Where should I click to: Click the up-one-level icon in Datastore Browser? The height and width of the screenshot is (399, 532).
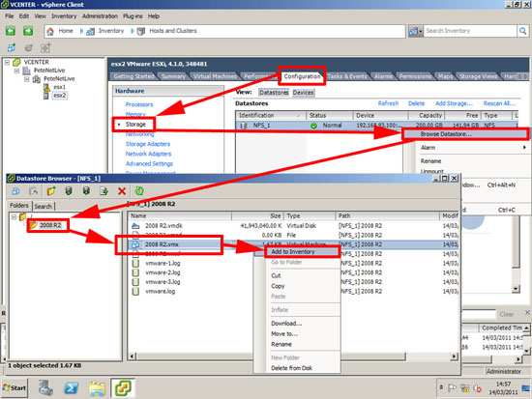pyautogui.click(x=15, y=191)
